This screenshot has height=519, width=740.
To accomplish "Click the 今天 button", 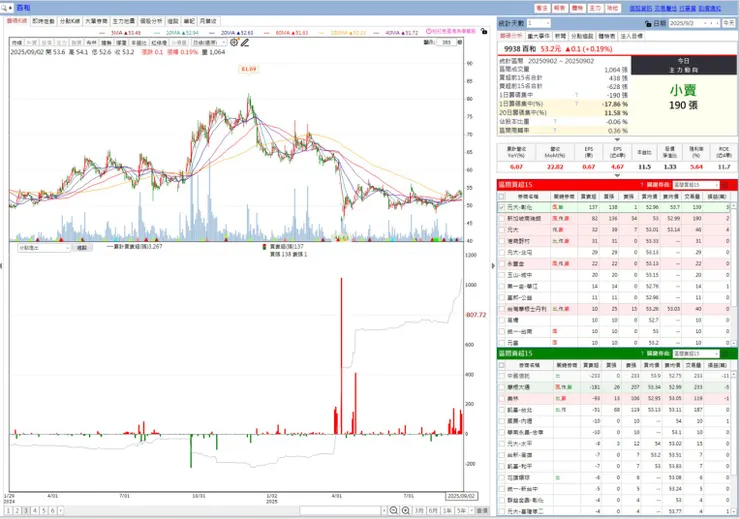I will pyautogui.click(x=729, y=23).
